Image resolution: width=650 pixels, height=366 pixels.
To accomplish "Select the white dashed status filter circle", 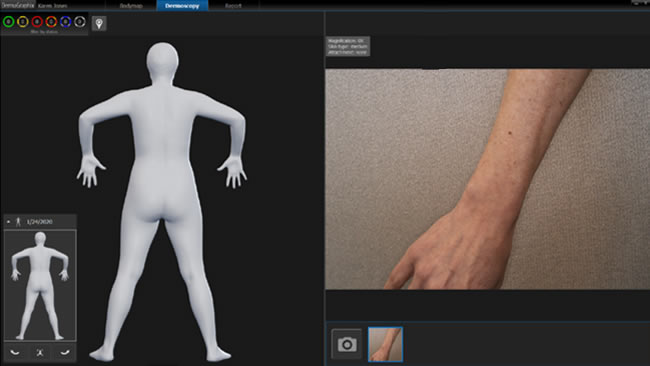I will click(x=80, y=22).
